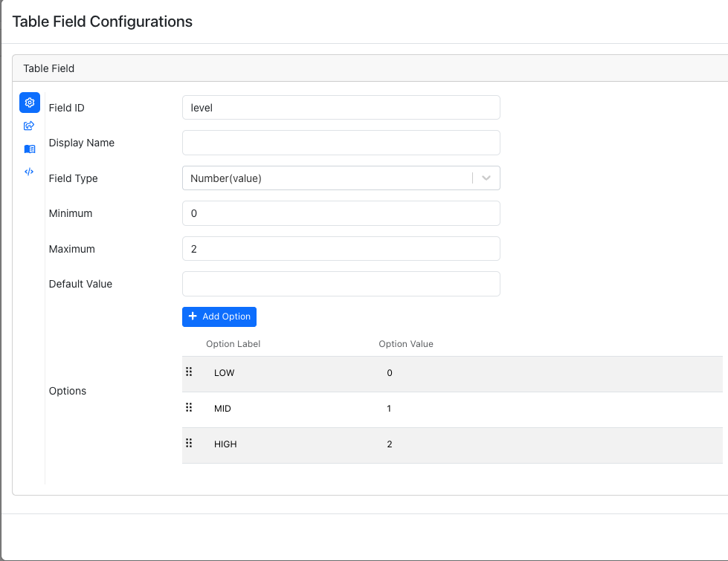Expand the Number(value) selector chevron
Screen dimensions: 728x561
point(488,178)
